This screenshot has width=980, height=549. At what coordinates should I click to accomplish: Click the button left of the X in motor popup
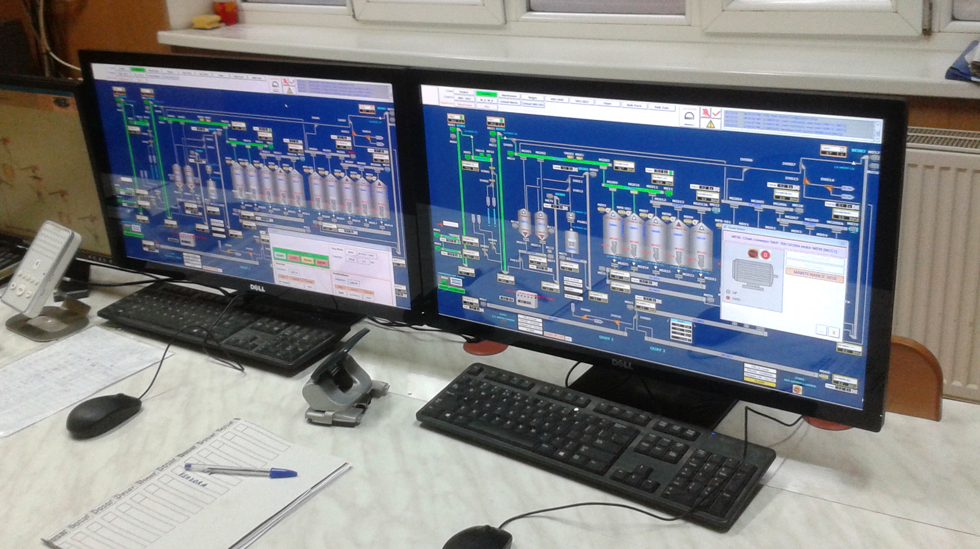point(821,331)
